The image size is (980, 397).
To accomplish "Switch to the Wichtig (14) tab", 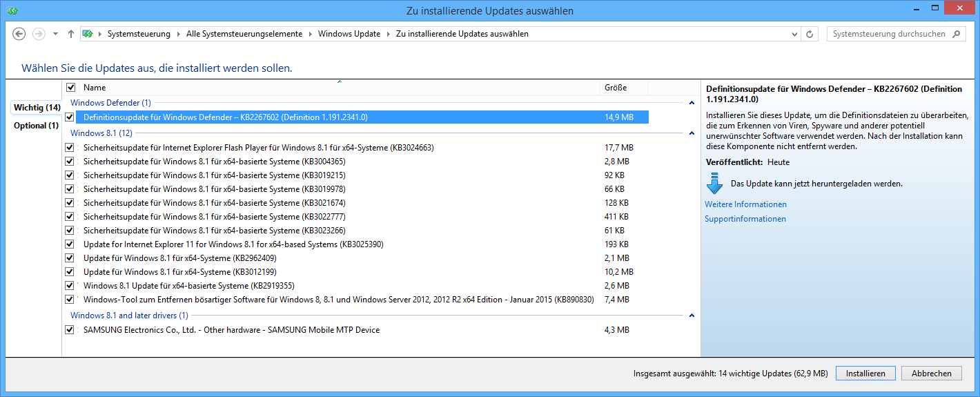I will [x=37, y=108].
